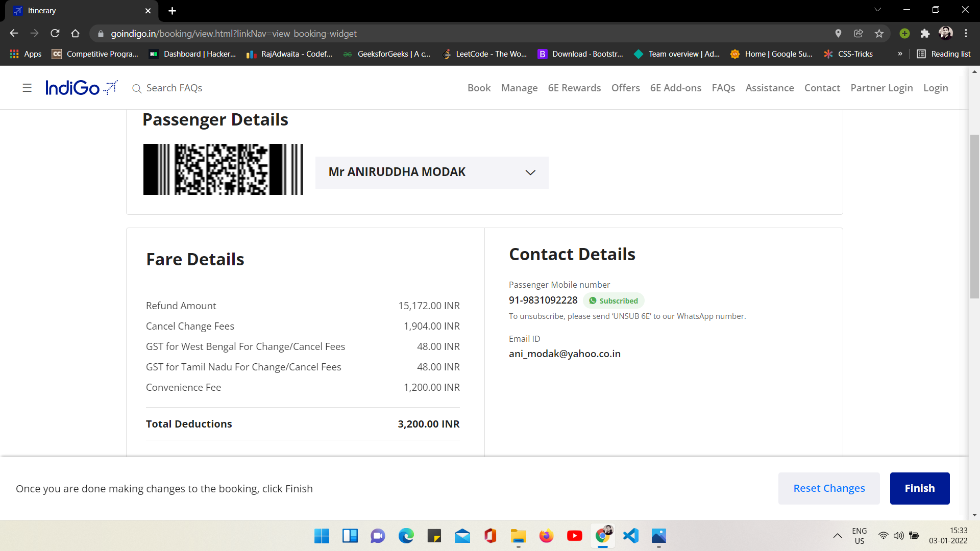
Task: Open the Manage menu item
Action: point(519,88)
